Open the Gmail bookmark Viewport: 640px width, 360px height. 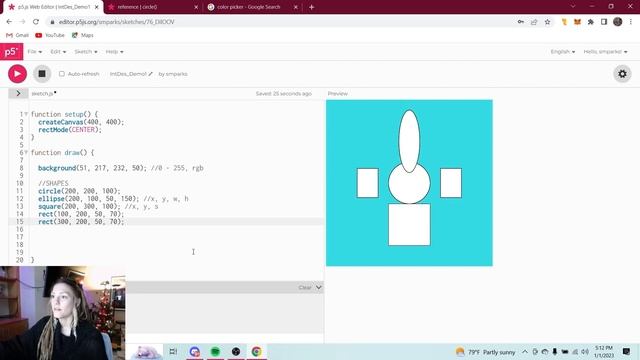click(17, 36)
